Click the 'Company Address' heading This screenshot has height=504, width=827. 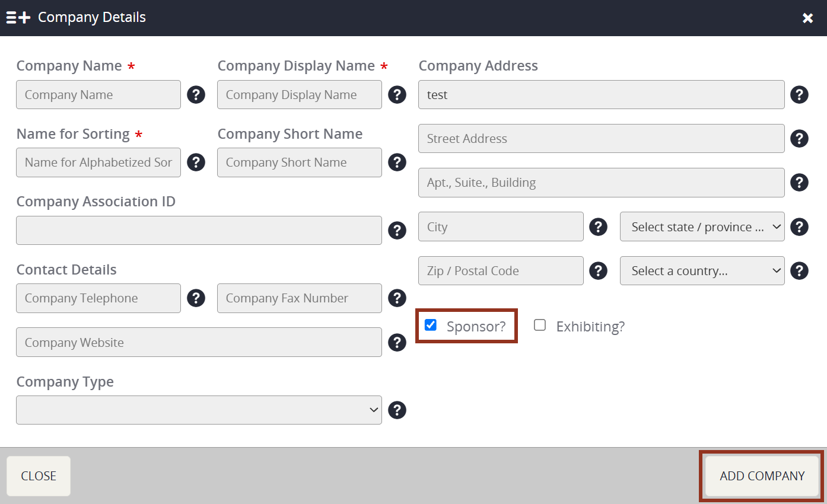click(x=478, y=66)
